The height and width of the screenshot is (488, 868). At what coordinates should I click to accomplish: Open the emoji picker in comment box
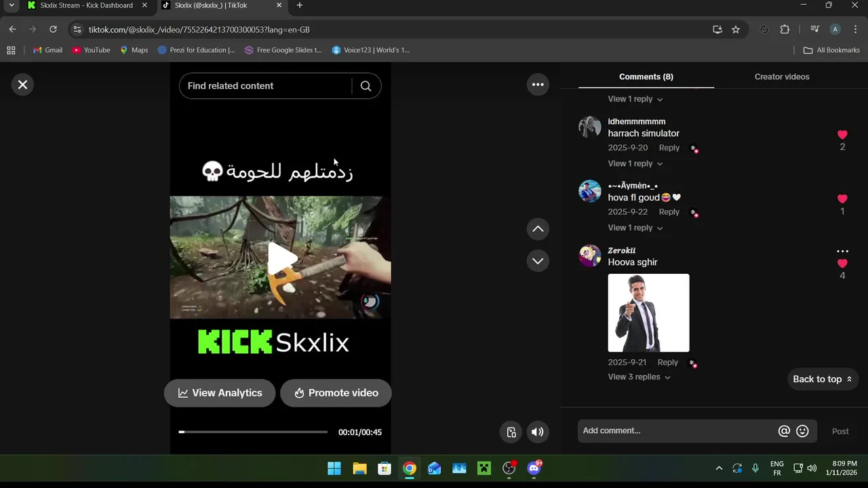coord(803,431)
